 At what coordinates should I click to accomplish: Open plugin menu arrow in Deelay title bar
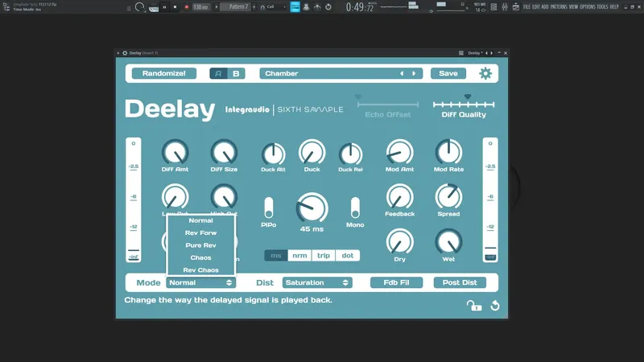(118, 53)
